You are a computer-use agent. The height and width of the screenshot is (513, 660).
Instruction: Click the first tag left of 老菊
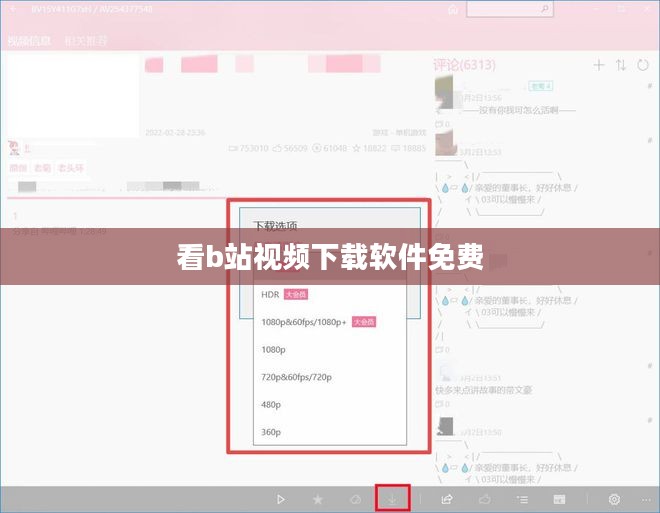[18, 168]
